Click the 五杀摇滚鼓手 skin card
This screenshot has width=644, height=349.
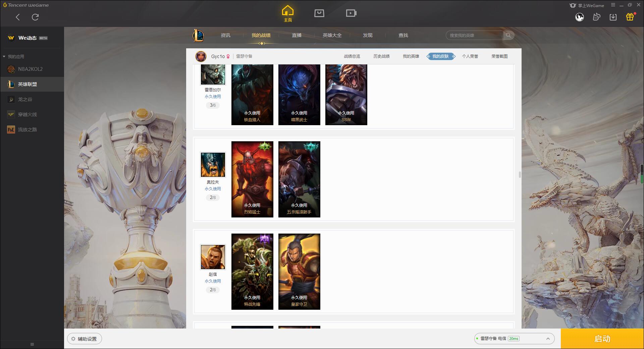click(x=299, y=179)
